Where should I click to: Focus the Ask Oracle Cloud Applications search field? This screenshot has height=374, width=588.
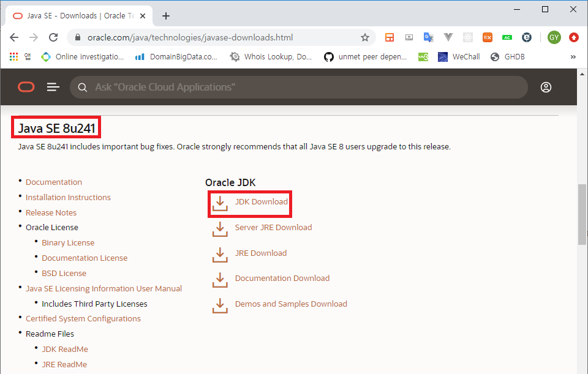[x=298, y=88]
